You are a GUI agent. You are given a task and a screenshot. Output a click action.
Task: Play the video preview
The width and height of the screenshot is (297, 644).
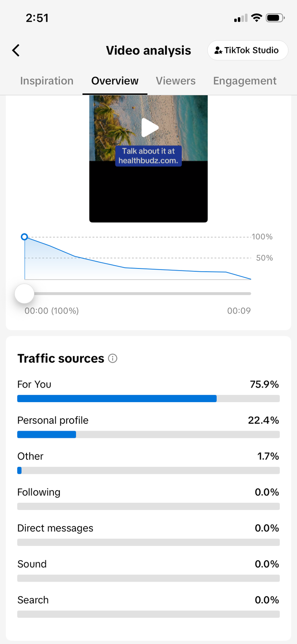click(150, 128)
